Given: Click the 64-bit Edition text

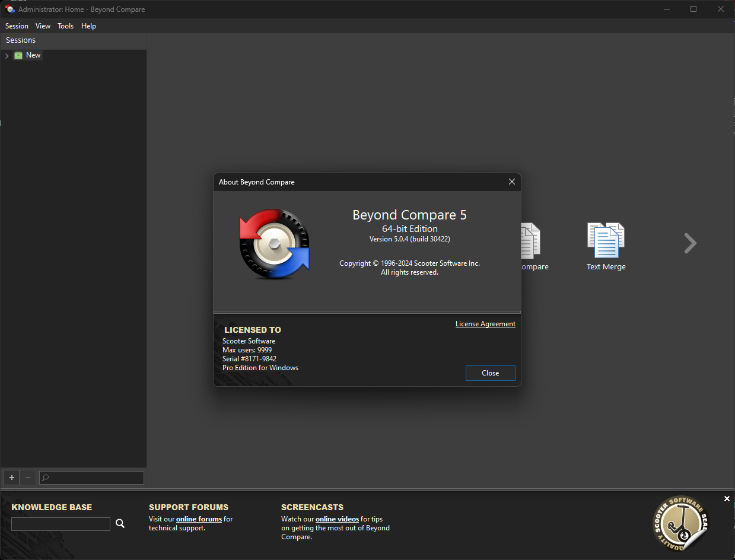Looking at the screenshot, I should pyautogui.click(x=410, y=228).
